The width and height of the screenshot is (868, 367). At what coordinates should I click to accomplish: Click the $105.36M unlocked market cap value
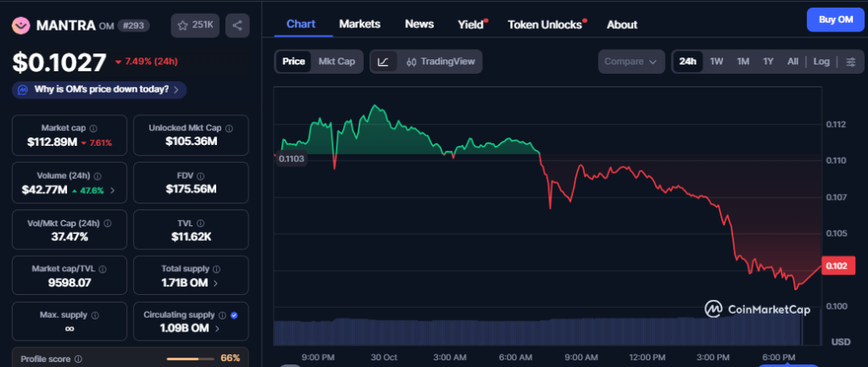[x=191, y=142]
